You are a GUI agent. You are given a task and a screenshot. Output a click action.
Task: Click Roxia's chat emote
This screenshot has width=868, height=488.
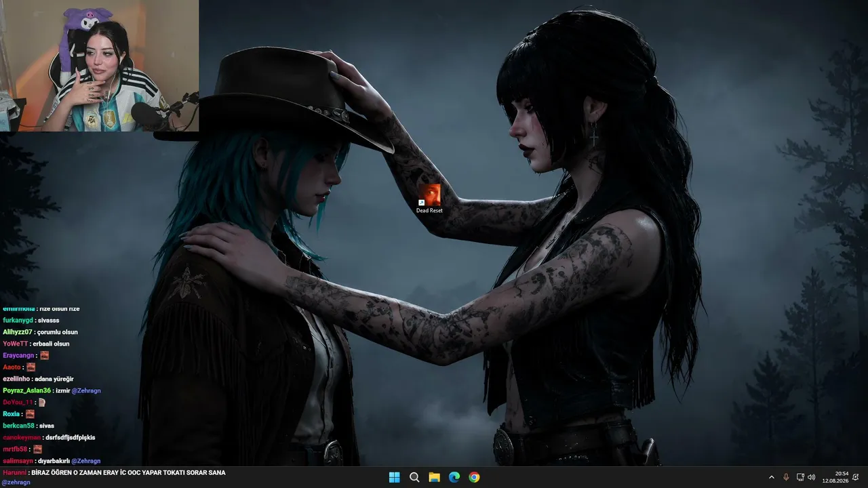29,413
